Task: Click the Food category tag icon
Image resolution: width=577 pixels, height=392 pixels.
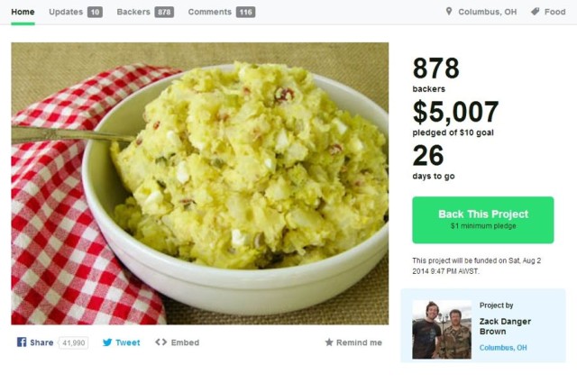Action: pyautogui.click(x=536, y=12)
